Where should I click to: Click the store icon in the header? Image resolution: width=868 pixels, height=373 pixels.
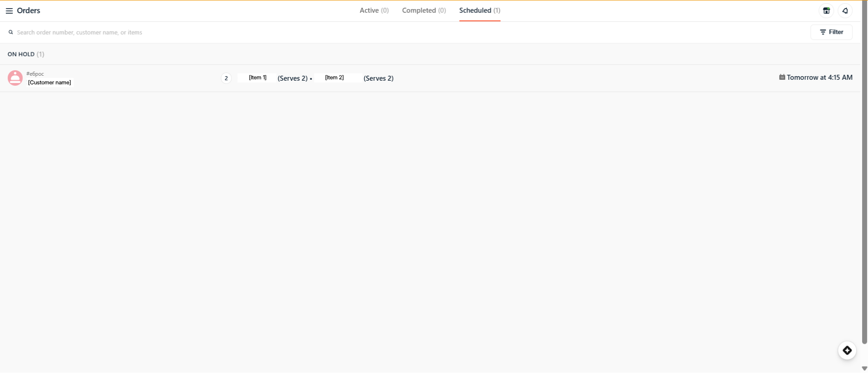coord(827,11)
